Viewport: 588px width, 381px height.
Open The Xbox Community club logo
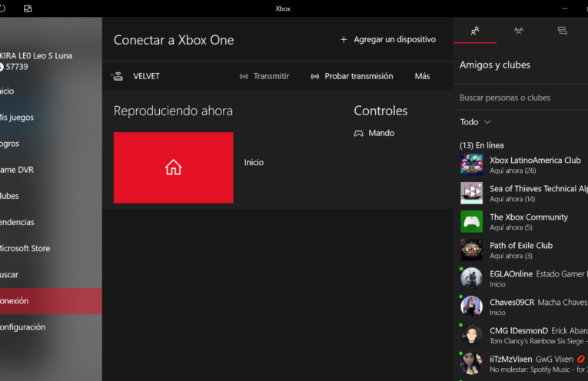pos(471,222)
